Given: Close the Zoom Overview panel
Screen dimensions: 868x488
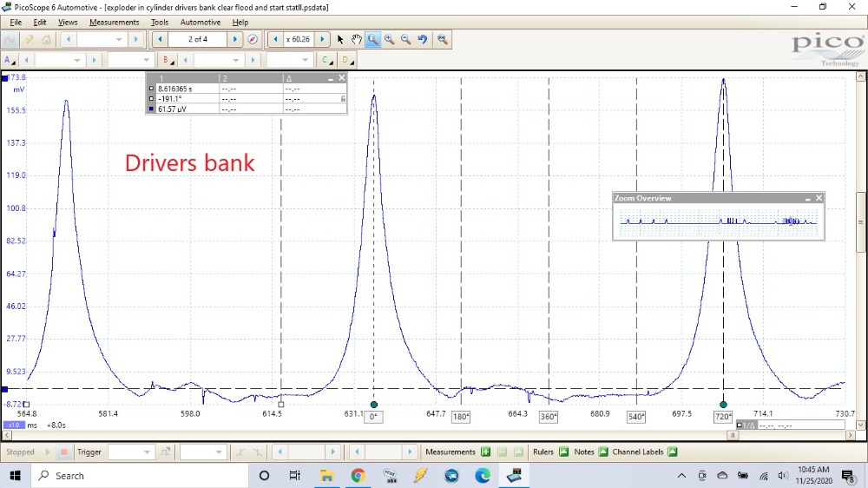Looking at the screenshot, I should [819, 198].
